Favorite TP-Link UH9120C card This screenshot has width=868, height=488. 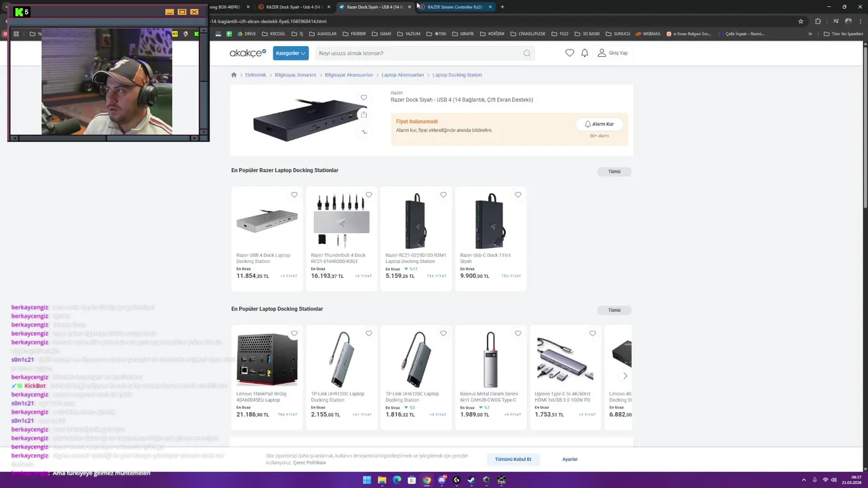click(369, 333)
